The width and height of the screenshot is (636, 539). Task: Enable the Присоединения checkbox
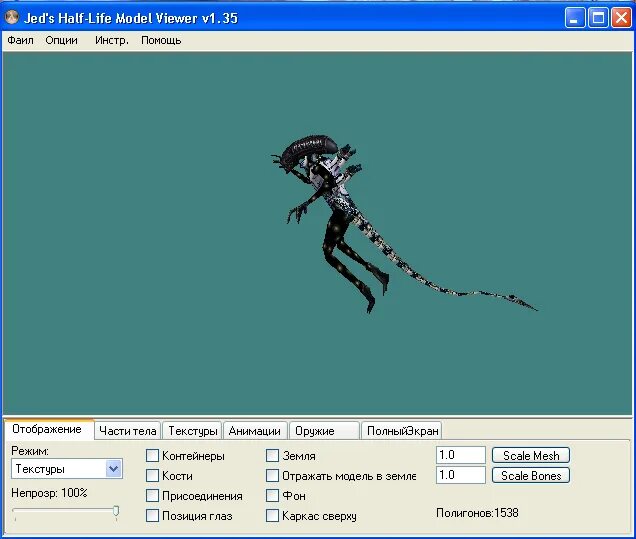coord(152,495)
